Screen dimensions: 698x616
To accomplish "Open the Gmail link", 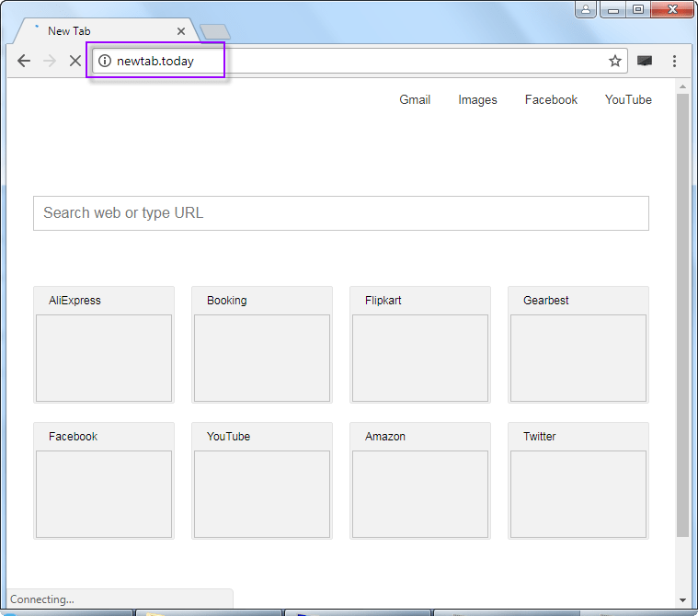I will coord(415,99).
